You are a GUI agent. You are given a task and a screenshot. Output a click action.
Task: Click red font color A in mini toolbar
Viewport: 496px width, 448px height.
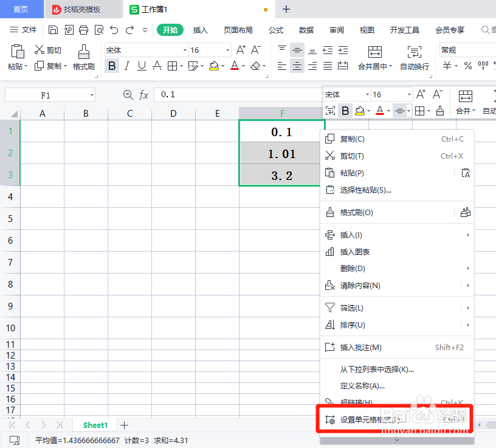[x=380, y=111]
